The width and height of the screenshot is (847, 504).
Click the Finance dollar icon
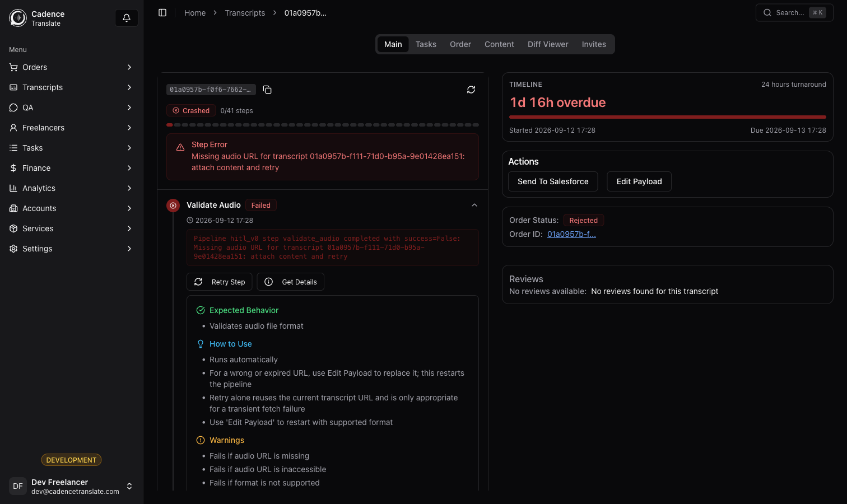pos(13,168)
